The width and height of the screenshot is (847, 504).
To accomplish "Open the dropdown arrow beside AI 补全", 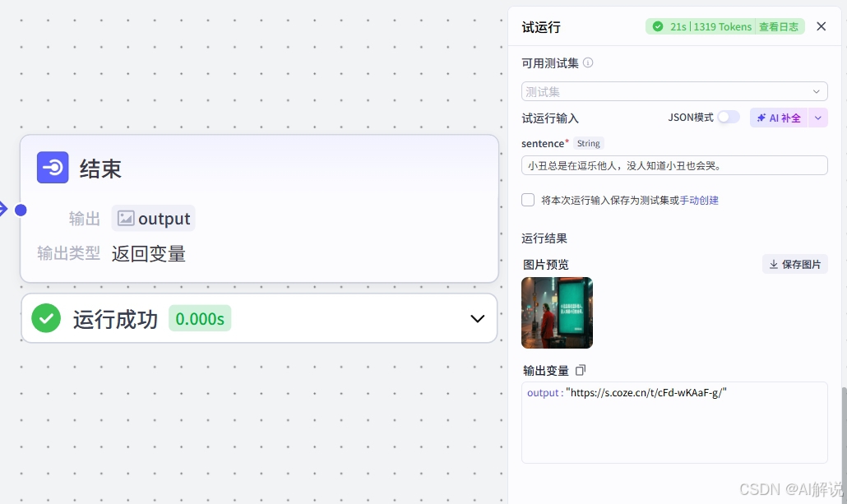I will (818, 118).
